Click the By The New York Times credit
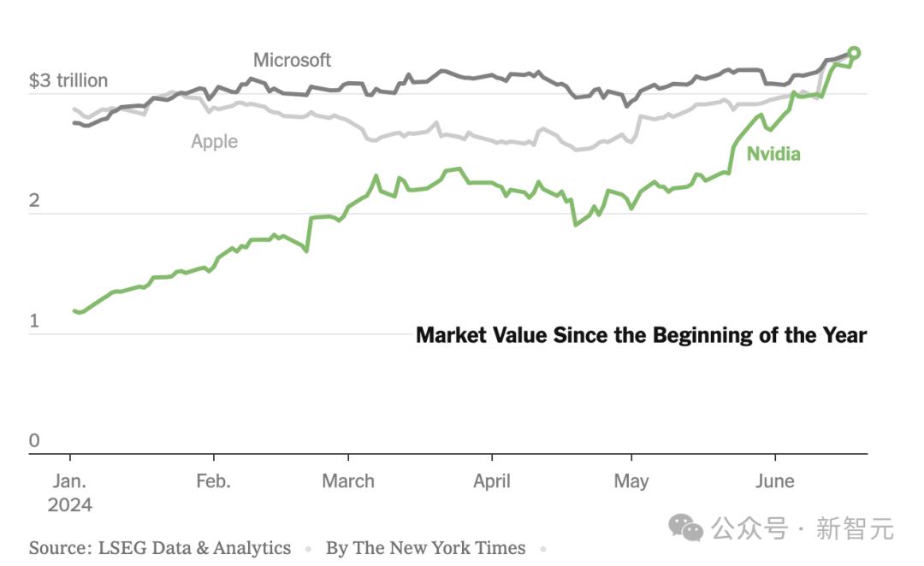Viewport: 924px width, 566px height. 425,548
